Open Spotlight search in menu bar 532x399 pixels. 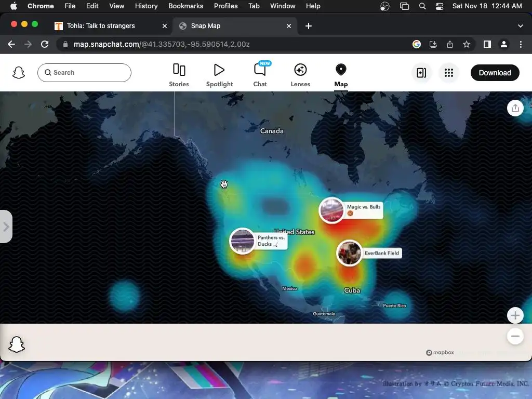pyautogui.click(x=422, y=6)
